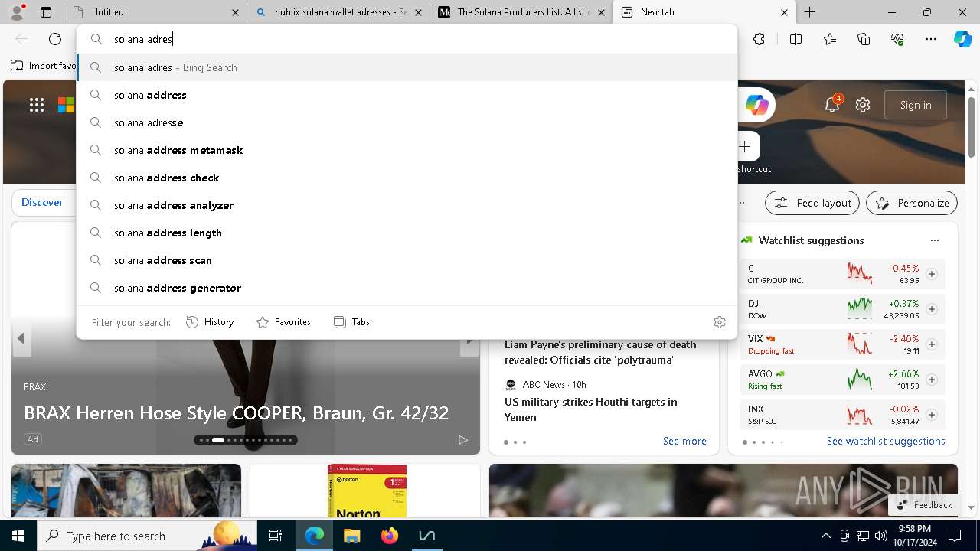The image size is (980, 551).
Task: Select 'solana adres - Bing Search' suggestion
Action: (x=407, y=67)
